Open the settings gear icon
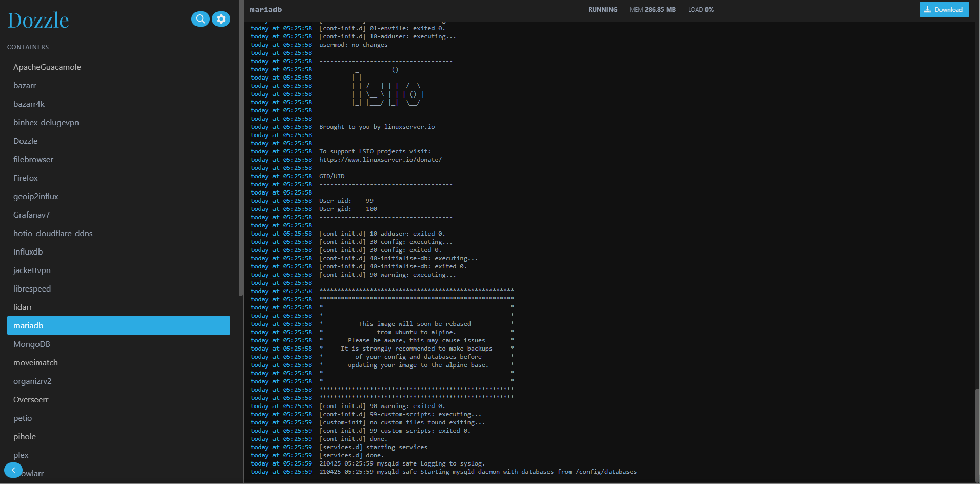980x484 pixels. tap(221, 19)
